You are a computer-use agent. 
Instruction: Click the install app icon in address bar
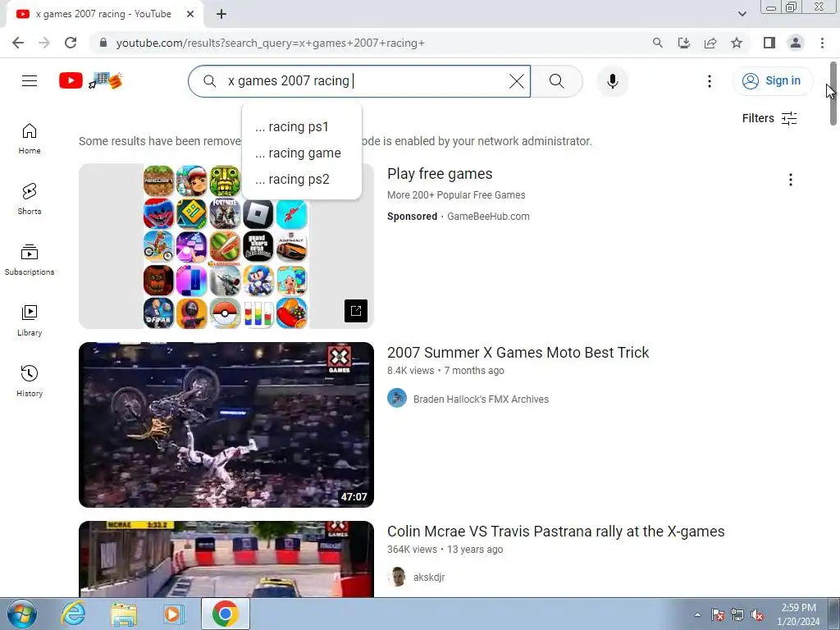[x=683, y=43]
